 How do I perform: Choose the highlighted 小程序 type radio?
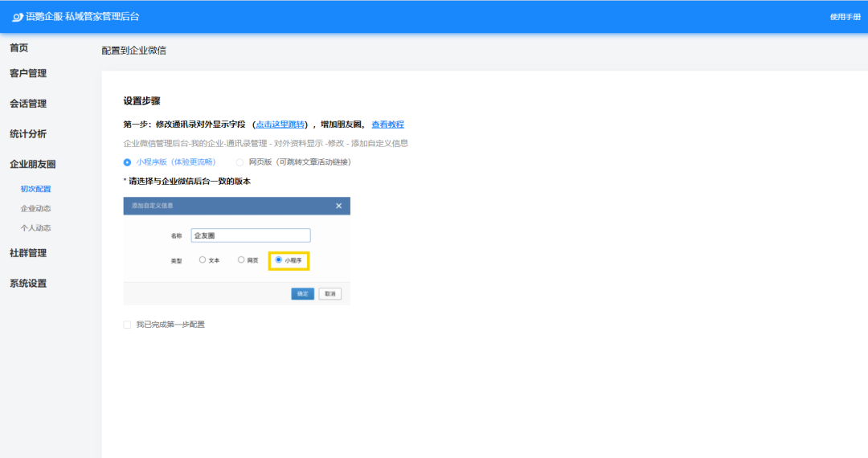click(x=279, y=260)
